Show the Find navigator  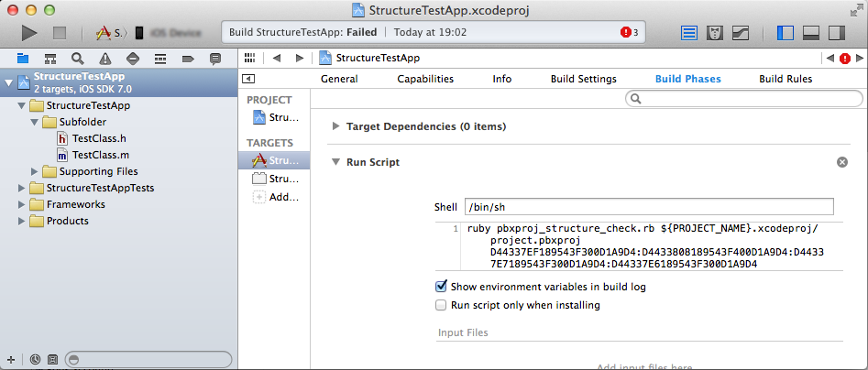click(x=78, y=58)
